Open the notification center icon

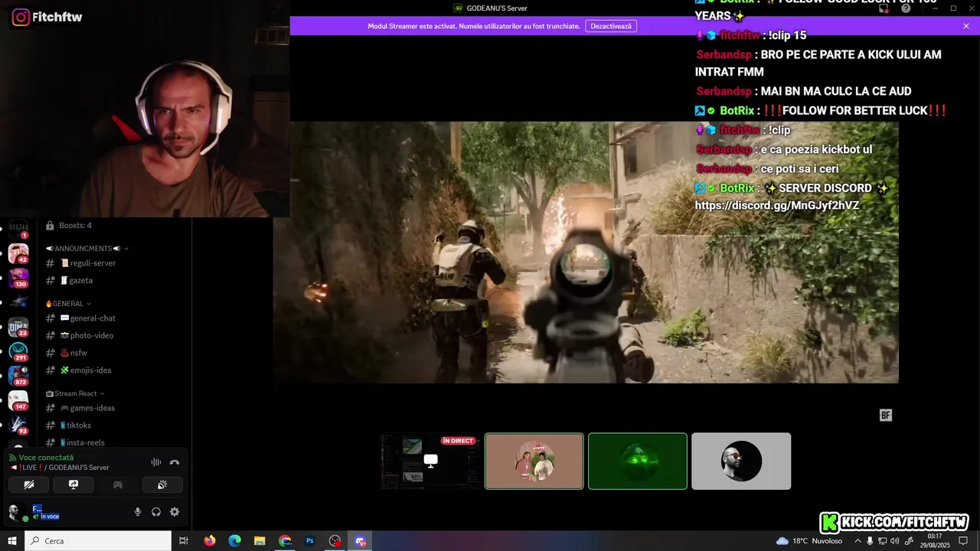tap(964, 541)
